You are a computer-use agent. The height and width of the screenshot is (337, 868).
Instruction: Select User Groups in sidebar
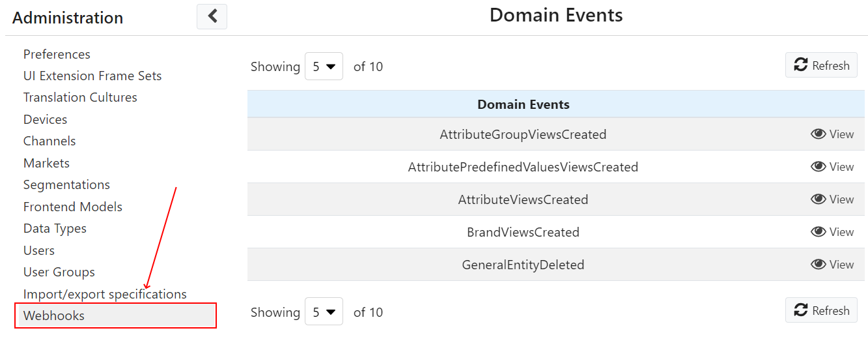(59, 272)
